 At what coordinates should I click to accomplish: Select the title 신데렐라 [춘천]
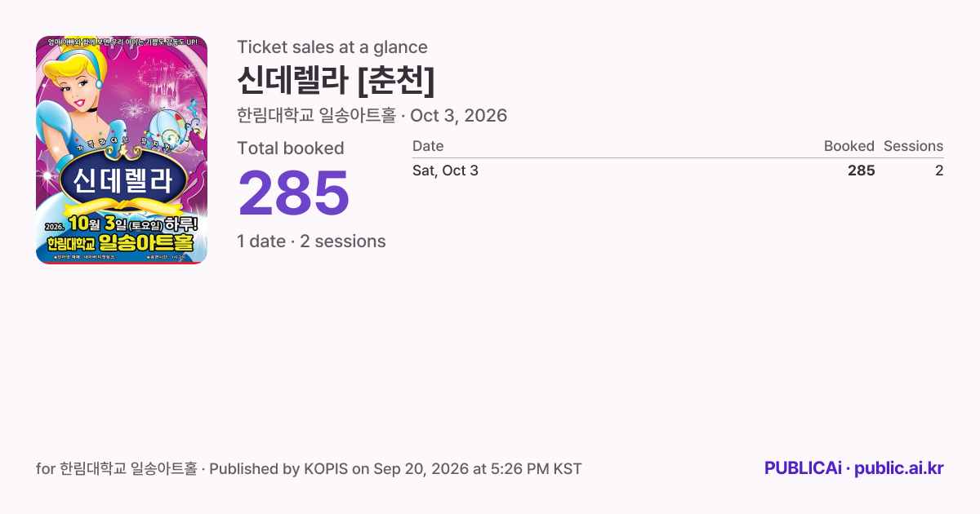[336, 81]
